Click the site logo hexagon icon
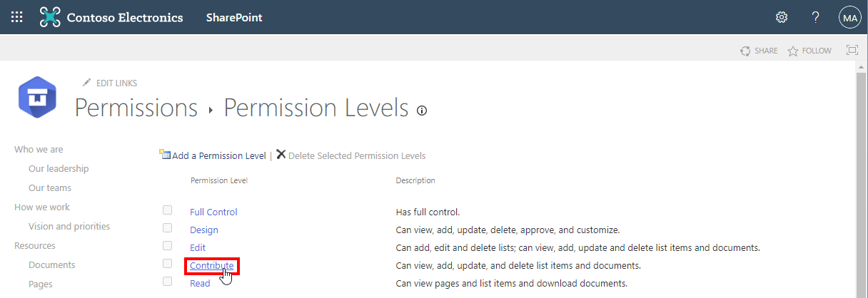 [x=37, y=98]
